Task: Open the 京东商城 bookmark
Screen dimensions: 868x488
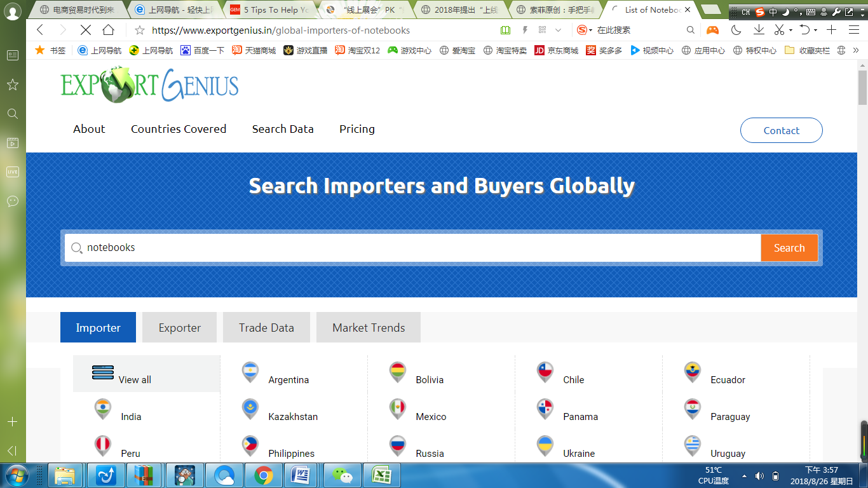Action: coord(556,50)
